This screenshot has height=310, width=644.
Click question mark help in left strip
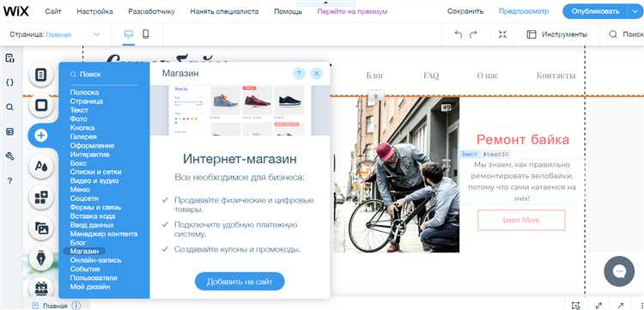[9, 181]
